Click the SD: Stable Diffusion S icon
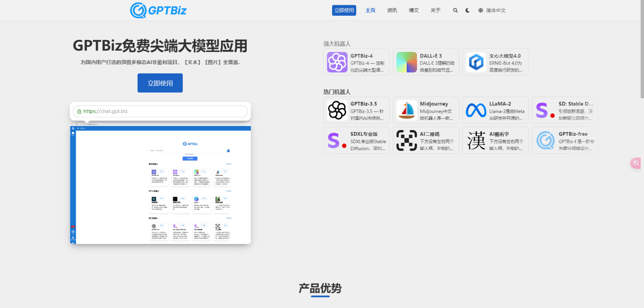Screen dimensions: 644x308 pos(545,110)
